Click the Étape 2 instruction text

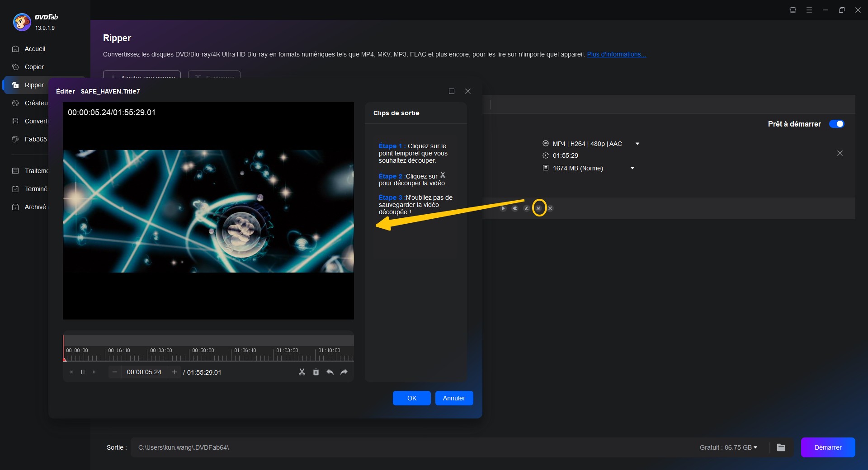[x=412, y=179]
